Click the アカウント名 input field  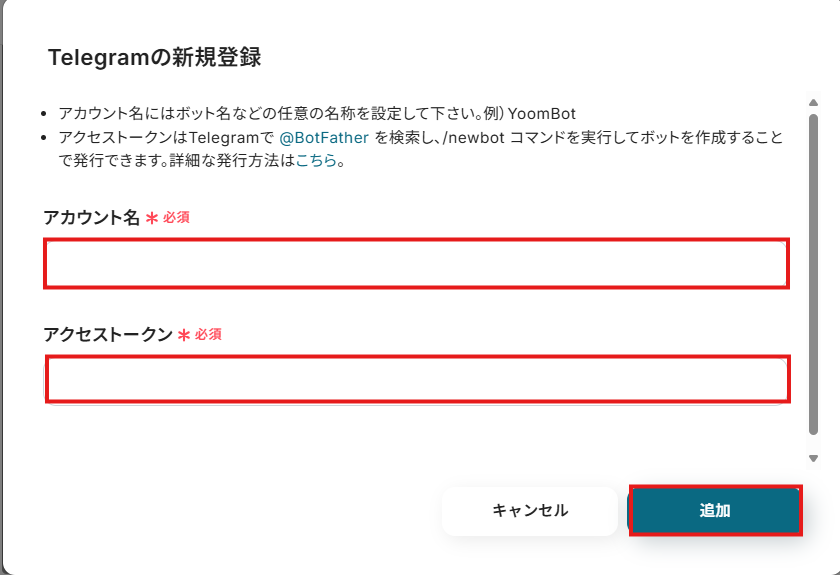pos(416,264)
